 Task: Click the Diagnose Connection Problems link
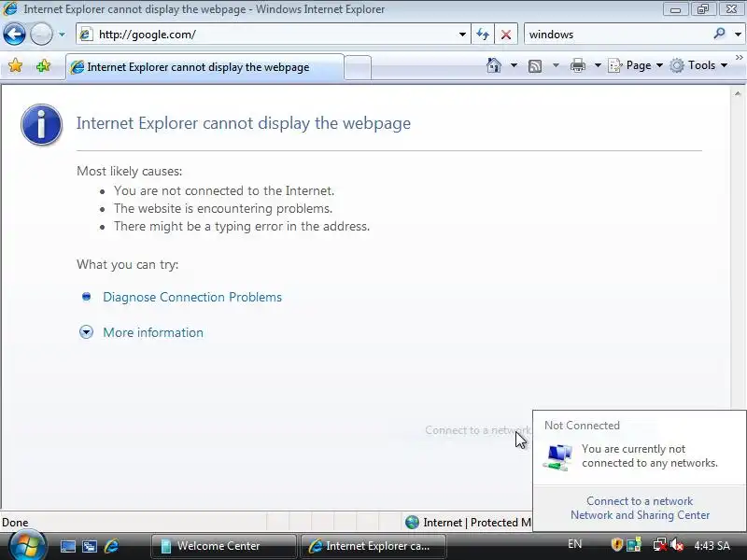[x=192, y=297]
